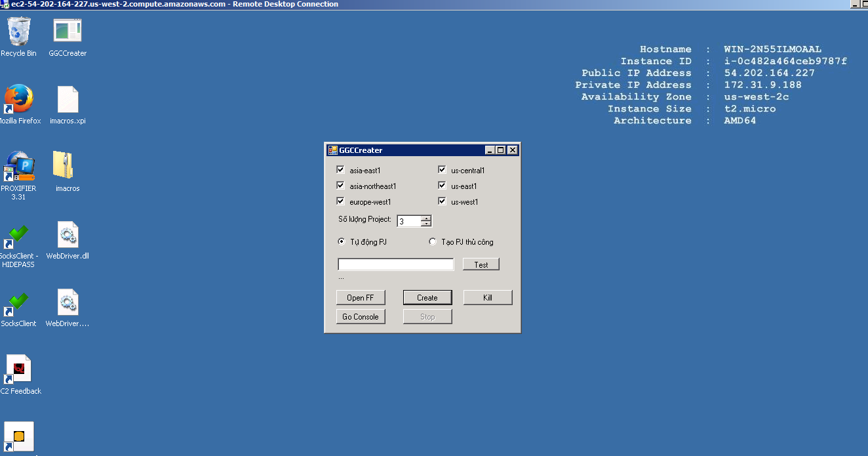868x456 pixels.
Task: Click the Private IP Address value 172.31.9.188
Action: click(763, 85)
